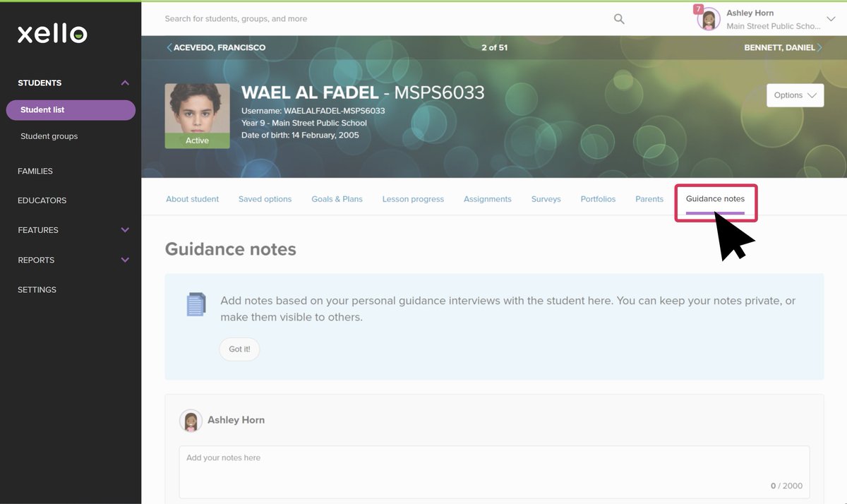Select the Guidance notes tab

click(715, 200)
